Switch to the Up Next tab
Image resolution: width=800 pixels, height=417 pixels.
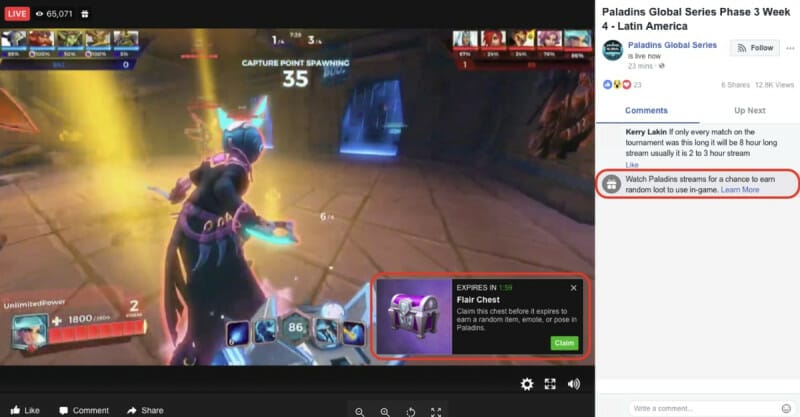tap(749, 110)
